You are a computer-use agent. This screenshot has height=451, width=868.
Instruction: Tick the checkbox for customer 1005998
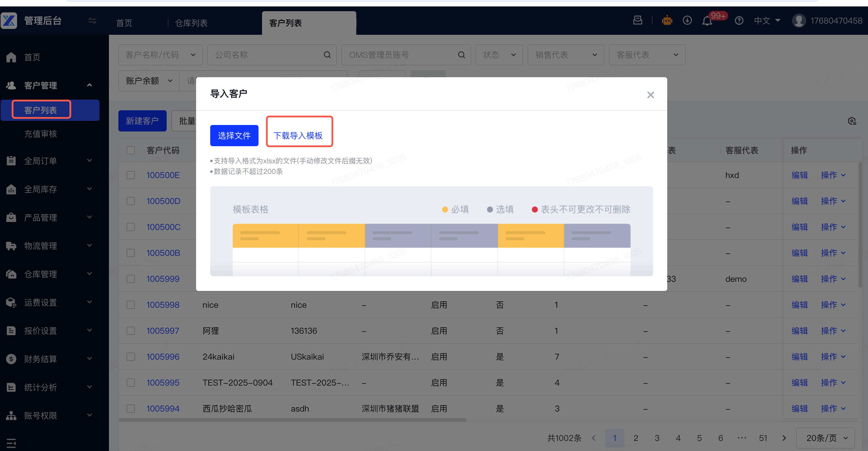[131, 305]
